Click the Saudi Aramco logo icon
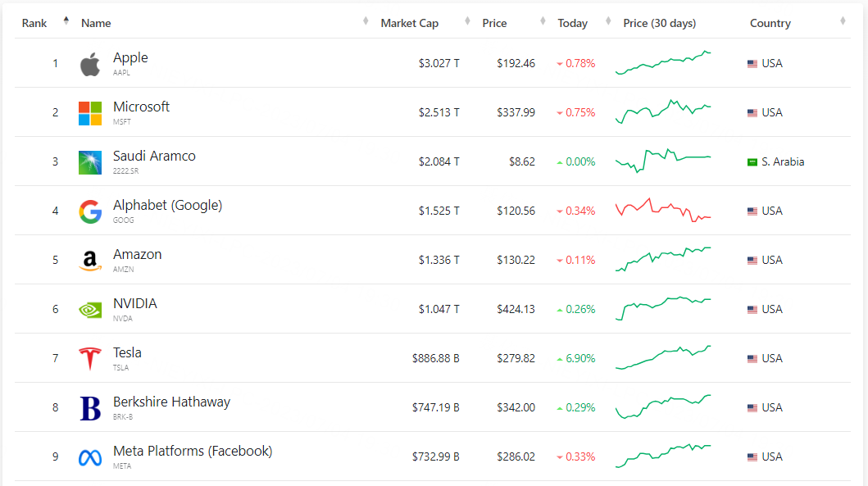 click(90, 162)
